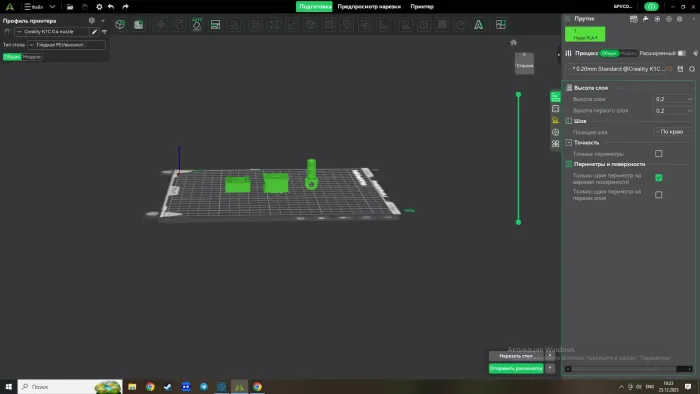Enable the Точные периметры checkbox
This screenshot has height=394, width=700.
(x=658, y=153)
